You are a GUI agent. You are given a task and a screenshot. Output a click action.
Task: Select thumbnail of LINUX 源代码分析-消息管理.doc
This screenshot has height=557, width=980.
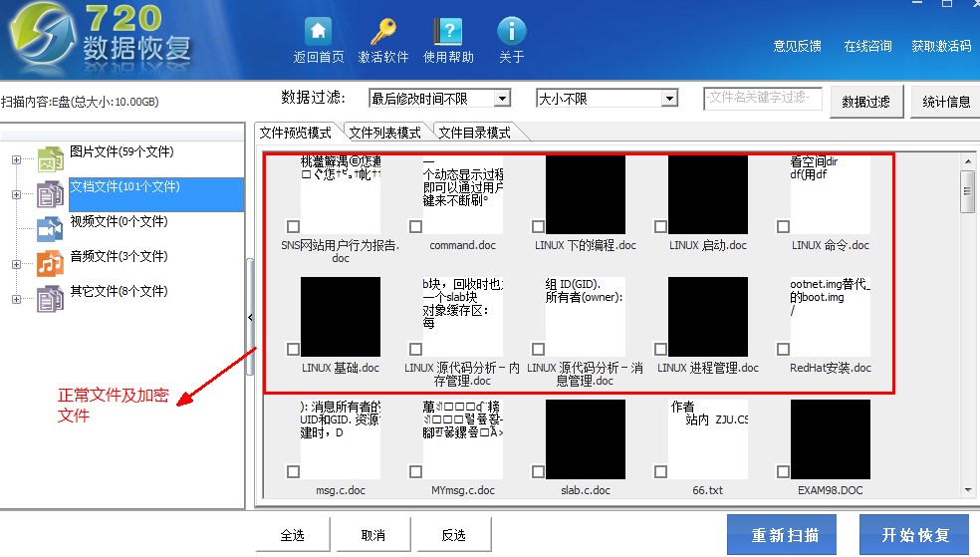tap(585, 317)
